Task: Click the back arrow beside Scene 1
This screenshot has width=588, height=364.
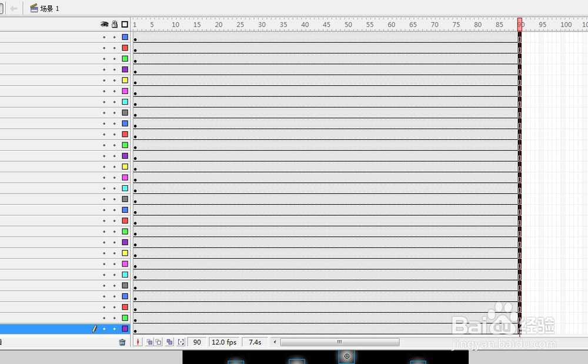Action: coord(14,8)
